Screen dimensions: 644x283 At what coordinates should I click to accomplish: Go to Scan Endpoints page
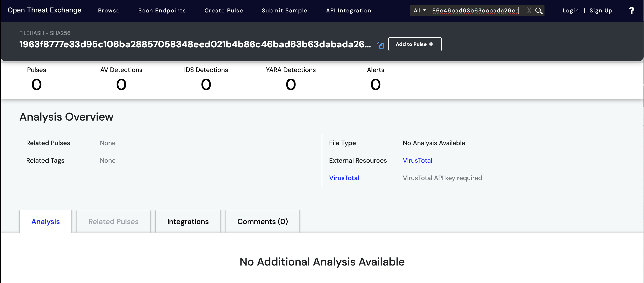tap(162, 11)
